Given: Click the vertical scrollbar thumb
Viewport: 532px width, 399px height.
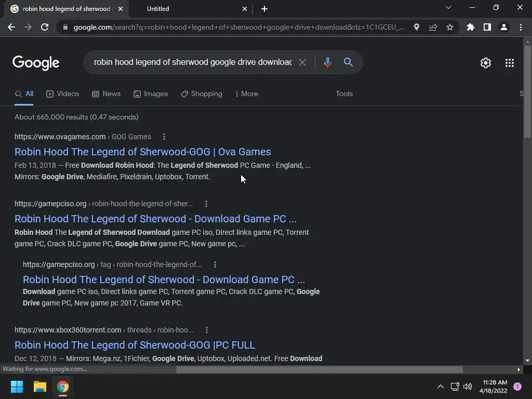Looking at the screenshot, I should (527, 91).
